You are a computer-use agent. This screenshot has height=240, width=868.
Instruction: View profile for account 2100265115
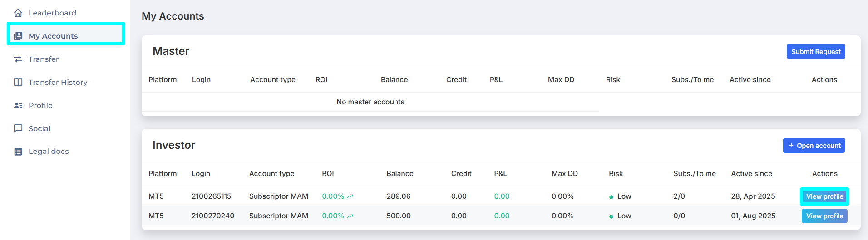pos(824,196)
